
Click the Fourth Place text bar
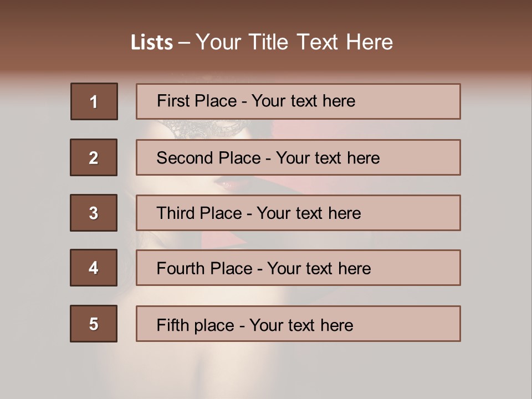coord(298,268)
